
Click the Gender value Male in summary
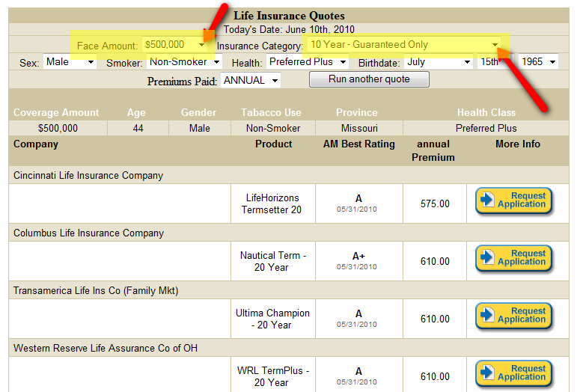pos(200,129)
